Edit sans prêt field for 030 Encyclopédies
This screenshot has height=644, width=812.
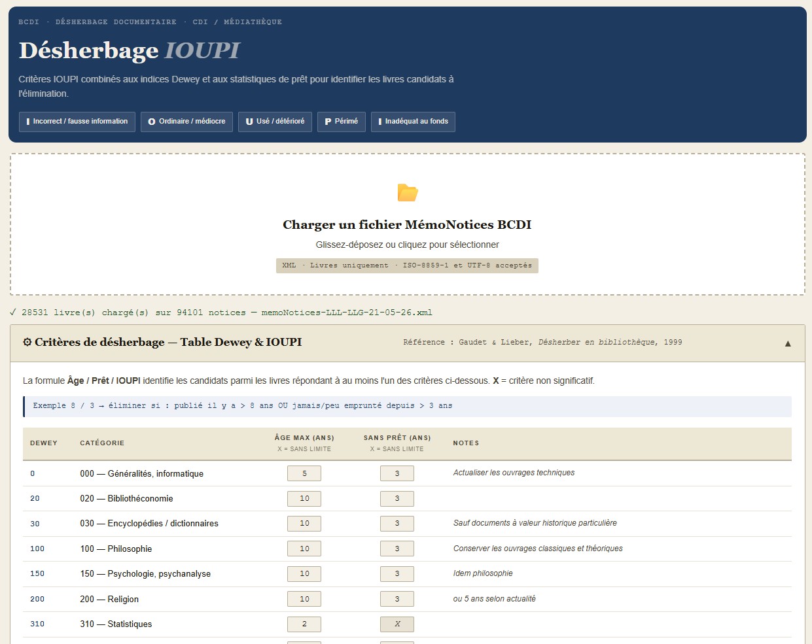[x=397, y=524]
